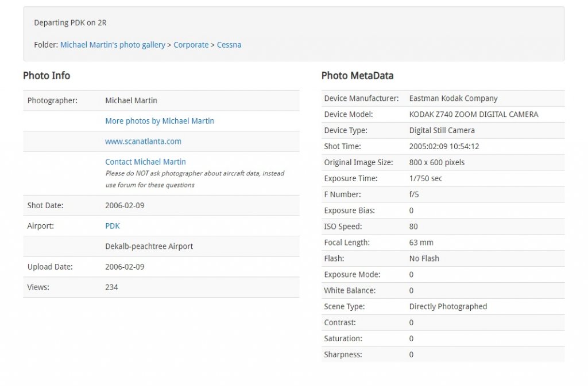Click the Shot Time value 2005:02:09 10:54:12
This screenshot has height=386, width=588.
(444, 146)
